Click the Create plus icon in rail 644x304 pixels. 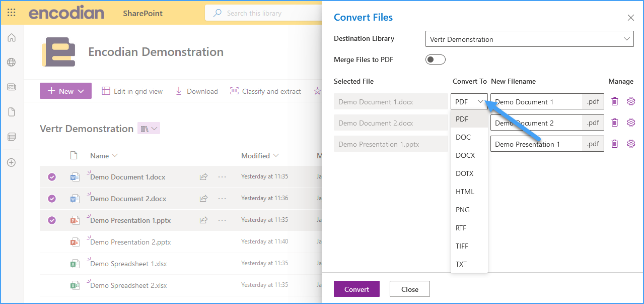(12, 162)
